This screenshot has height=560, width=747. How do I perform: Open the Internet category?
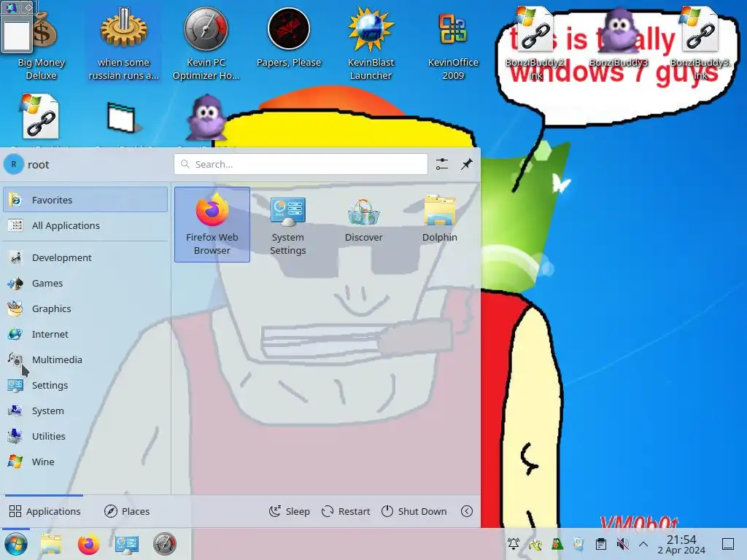click(85, 334)
